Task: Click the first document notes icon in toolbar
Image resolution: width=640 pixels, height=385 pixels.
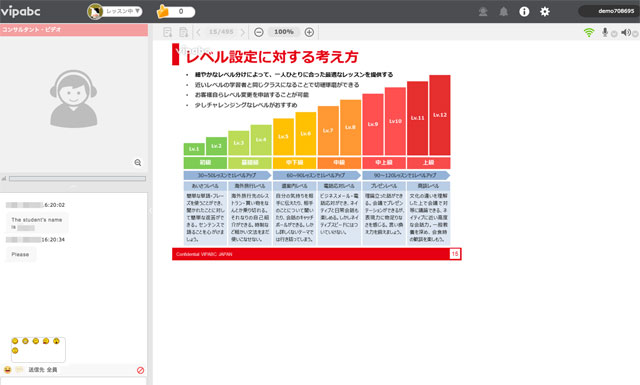Action: pos(167,32)
